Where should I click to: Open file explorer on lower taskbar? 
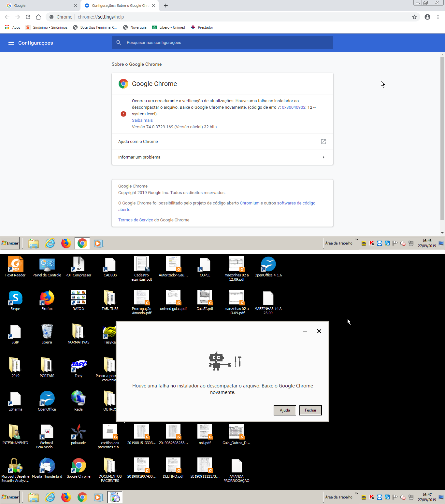(x=34, y=497)
